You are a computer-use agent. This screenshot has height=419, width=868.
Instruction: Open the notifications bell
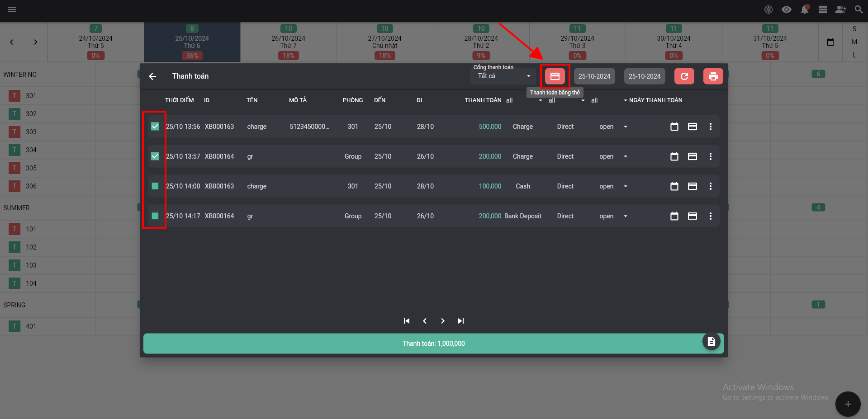click(805, 9)
